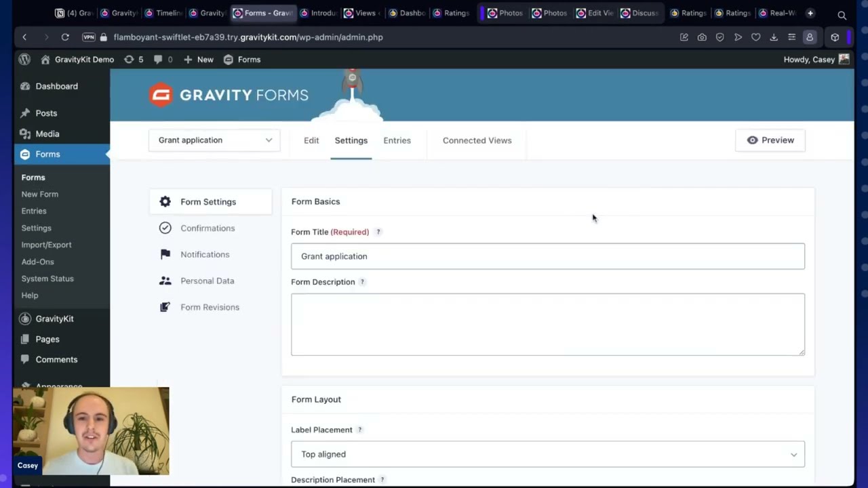Click the Settings submenu link in sidebar
This screenshot has height=488, width=868.
click(x=36, y=228)
